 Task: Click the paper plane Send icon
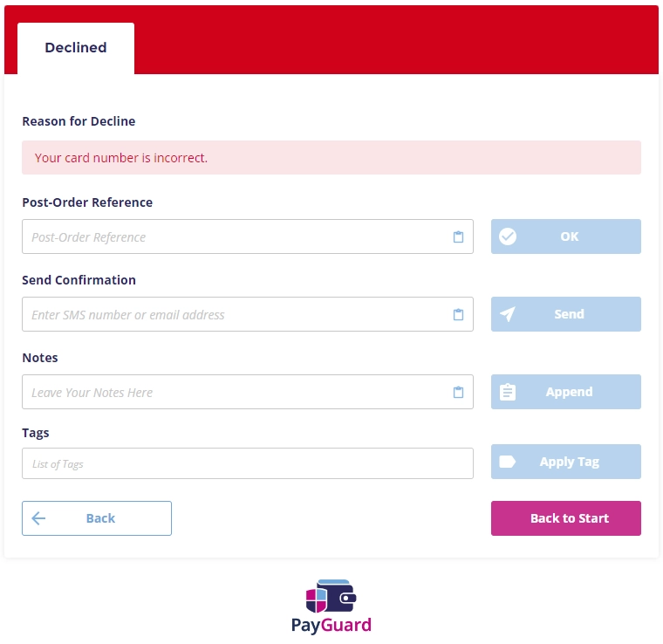coord(507,314)
